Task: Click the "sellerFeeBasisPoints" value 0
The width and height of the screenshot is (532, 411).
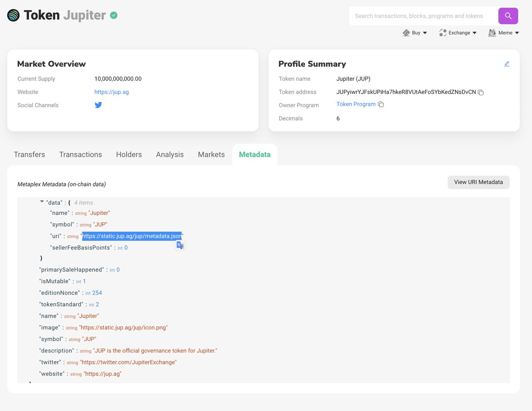Action: click(x=126, y=248)
